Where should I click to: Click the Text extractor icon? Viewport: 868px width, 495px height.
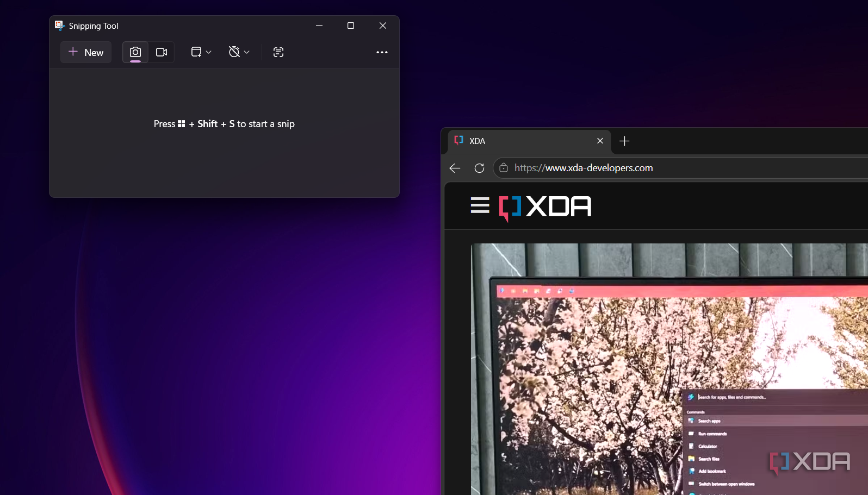[x=278, y=52]
